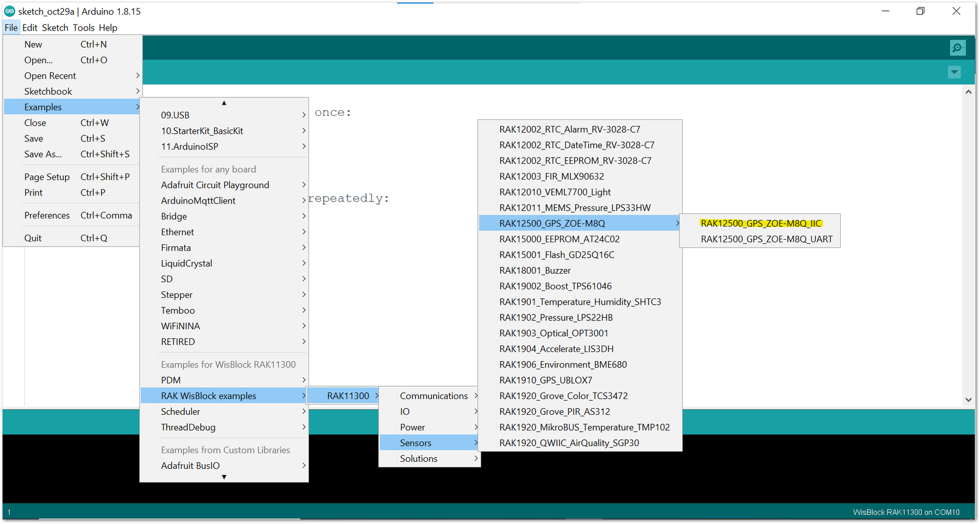Click the tab dropdown arrow button

point(954,72)
